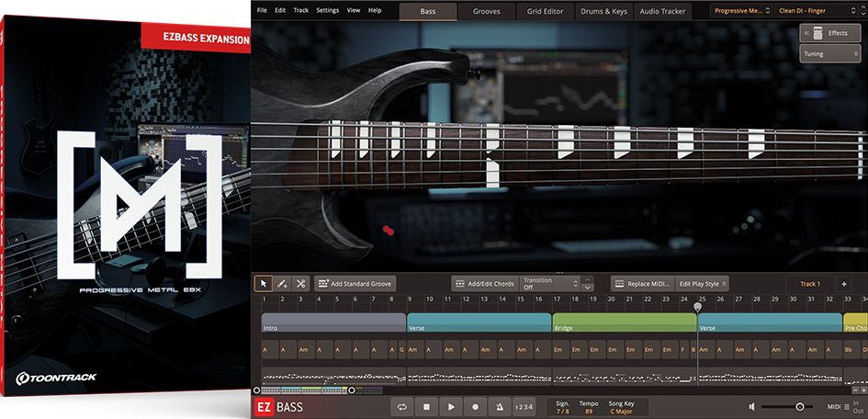
Task: Open the MIDI in/out menu icon
Action: tap(846, 407)
